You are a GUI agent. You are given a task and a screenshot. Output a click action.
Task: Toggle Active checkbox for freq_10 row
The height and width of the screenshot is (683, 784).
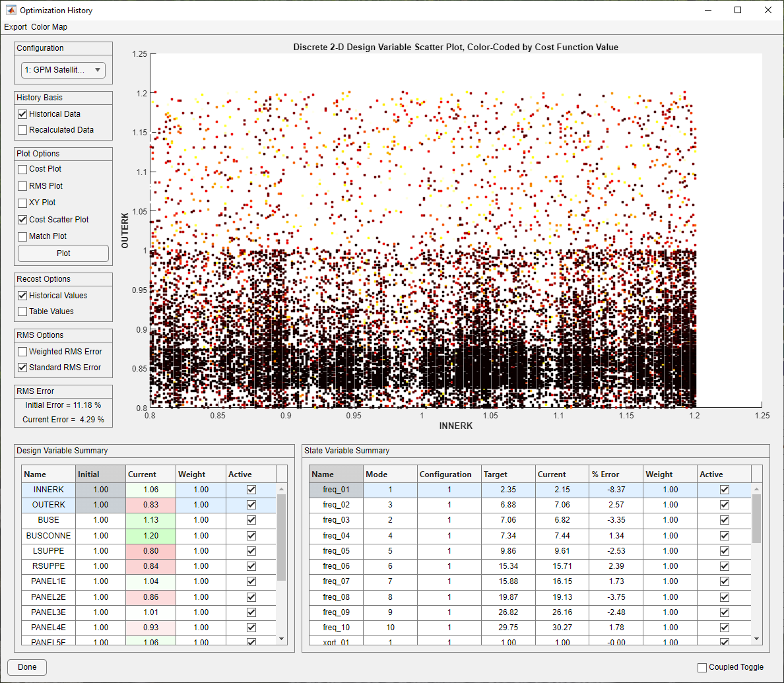724,628
